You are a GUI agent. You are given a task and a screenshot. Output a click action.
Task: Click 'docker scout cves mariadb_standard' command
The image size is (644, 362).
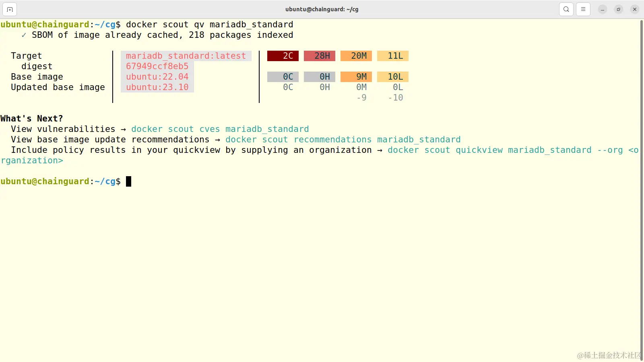[220, 129]
